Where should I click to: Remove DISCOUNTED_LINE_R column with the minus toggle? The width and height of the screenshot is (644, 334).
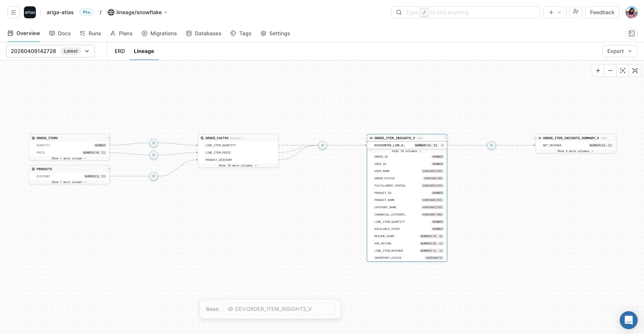(442, 145)
